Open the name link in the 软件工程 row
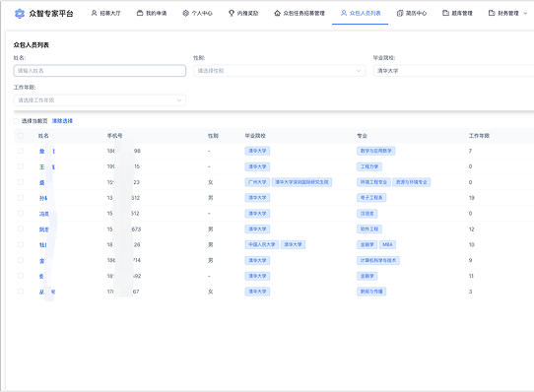This screenshot has width=534, height=392. 44,229
